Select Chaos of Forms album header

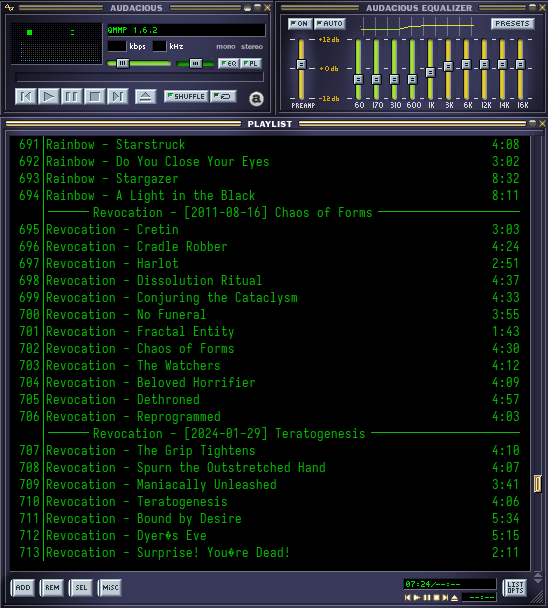click(x=270, y=212)
